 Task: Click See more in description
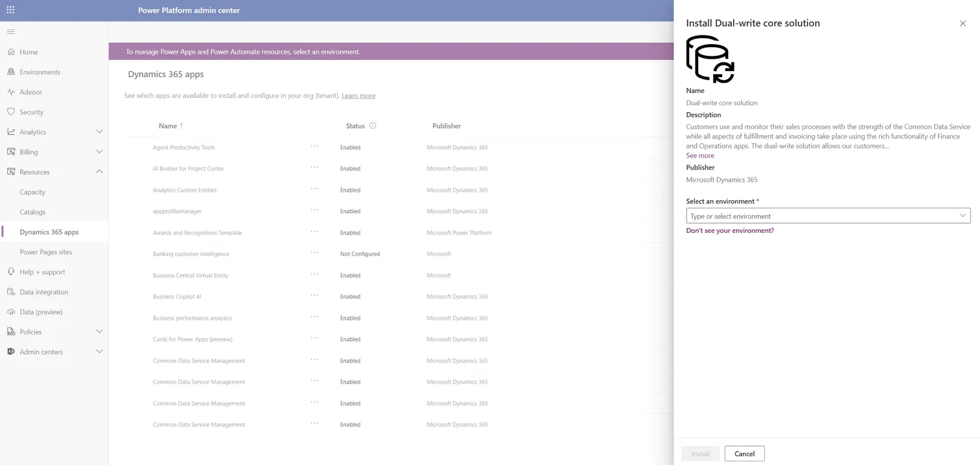click(x=700, y=156)
